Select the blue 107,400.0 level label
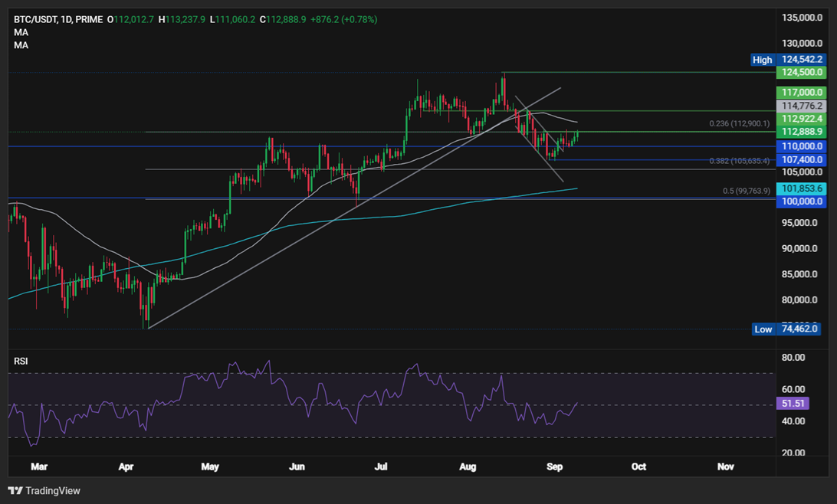This screenshot has height=504, width=837. 801,160
